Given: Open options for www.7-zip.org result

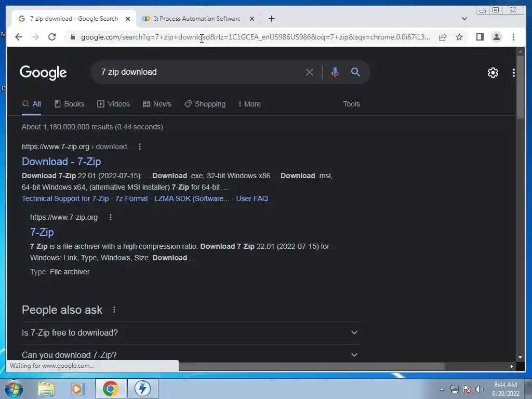Looking at the screenshot, I should coord(110,217).
